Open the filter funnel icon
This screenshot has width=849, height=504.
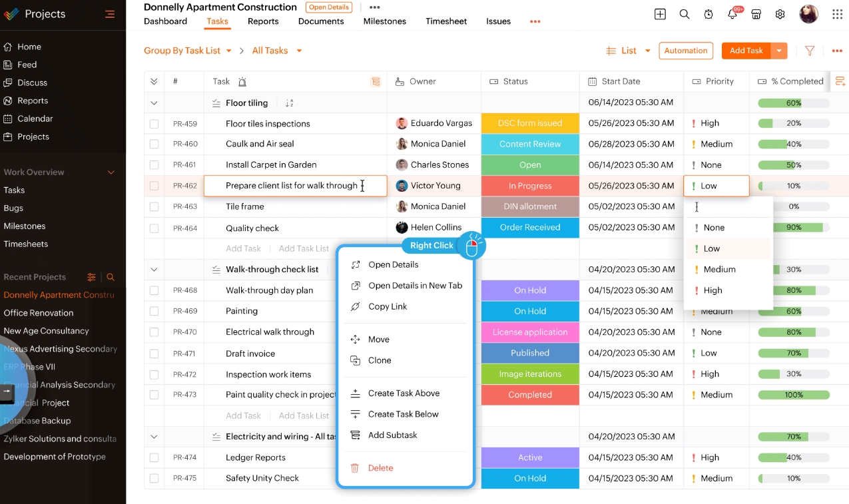click(810, 50)
